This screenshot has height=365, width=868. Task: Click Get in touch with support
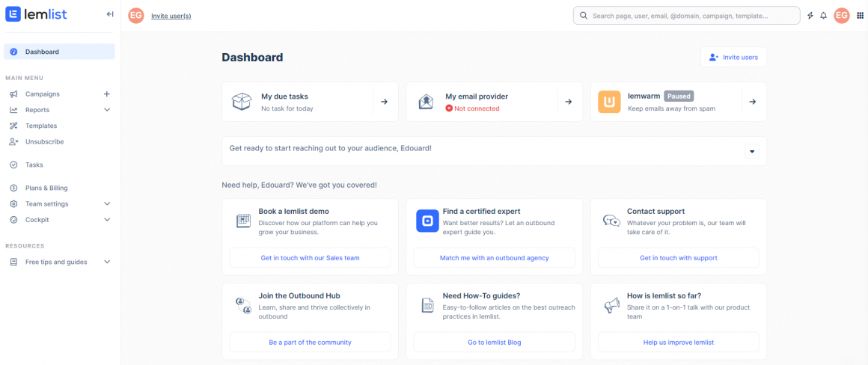point(678,258)
